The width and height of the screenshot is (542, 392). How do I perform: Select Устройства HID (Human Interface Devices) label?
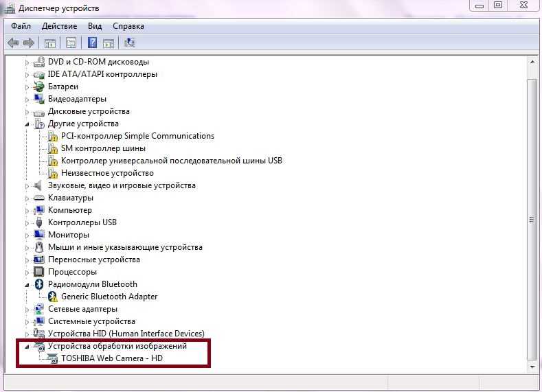pyautogui.click(x=126, y=334)
